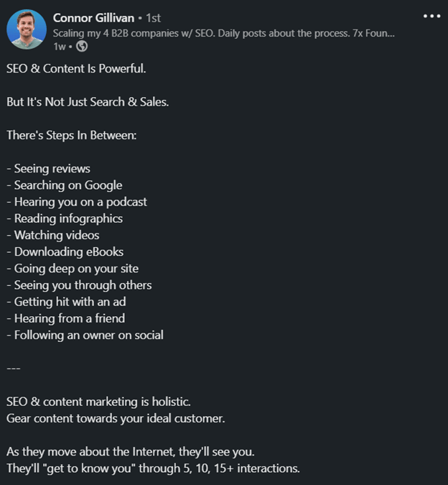
Task: Click the "SEO & Content Is Powerful." line
Action: pyautogui.click(x=79, y=69)
